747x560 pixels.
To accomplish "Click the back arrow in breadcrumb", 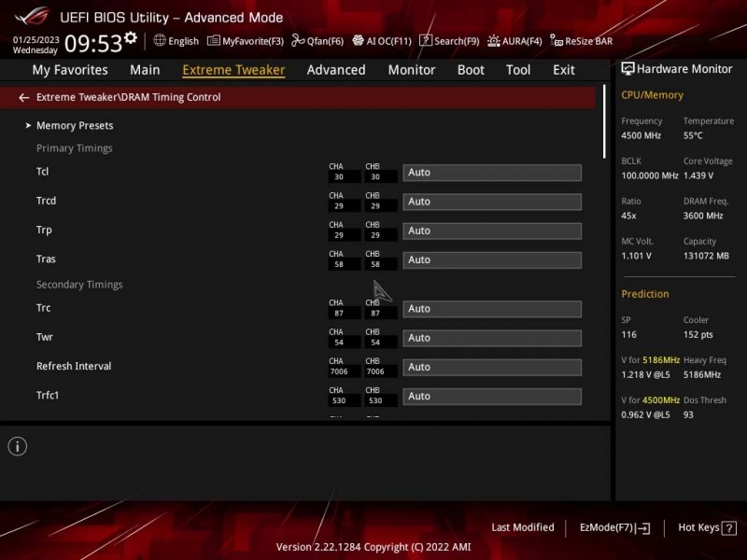I will tap(23, 98).
